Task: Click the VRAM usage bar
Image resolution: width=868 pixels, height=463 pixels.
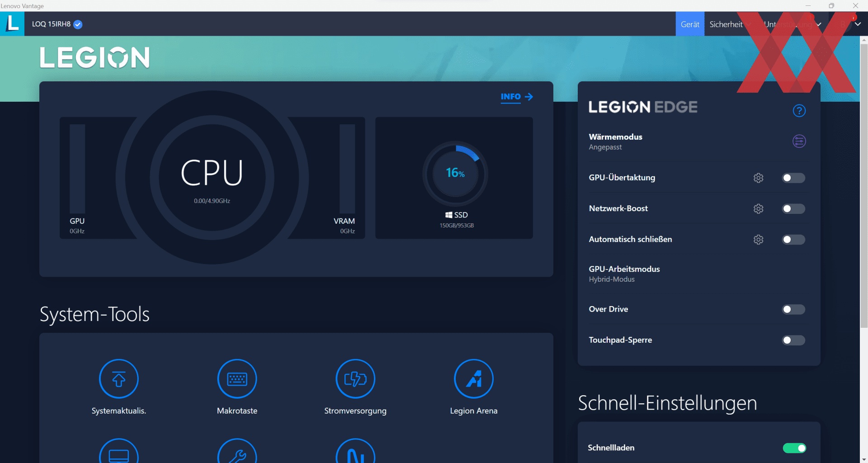Action: coord(347,169)
